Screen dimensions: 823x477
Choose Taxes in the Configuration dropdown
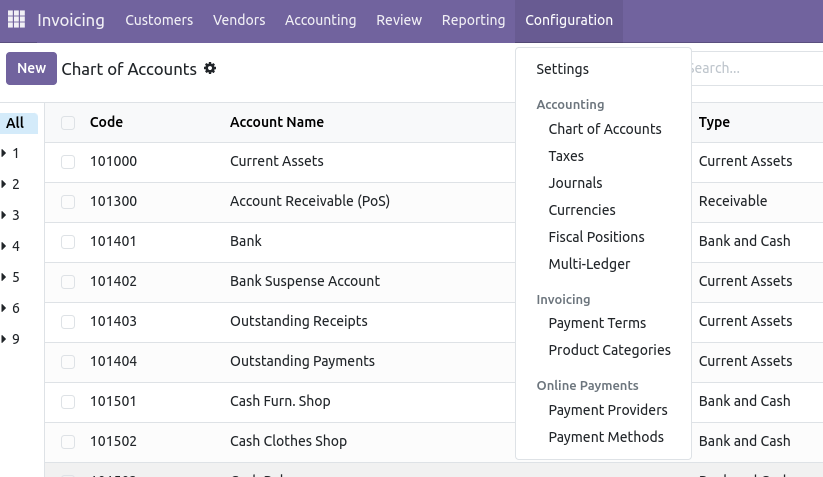tap(566, 156)
